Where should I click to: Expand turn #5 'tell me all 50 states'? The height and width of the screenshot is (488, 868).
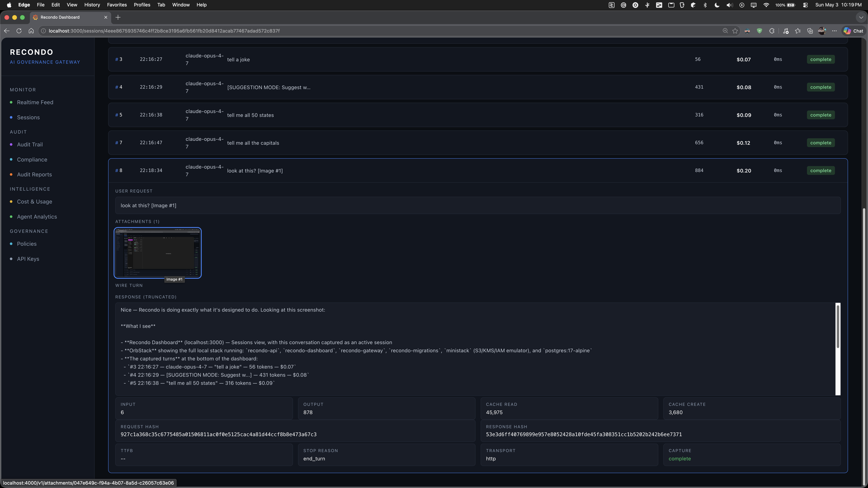click(478, 115)
